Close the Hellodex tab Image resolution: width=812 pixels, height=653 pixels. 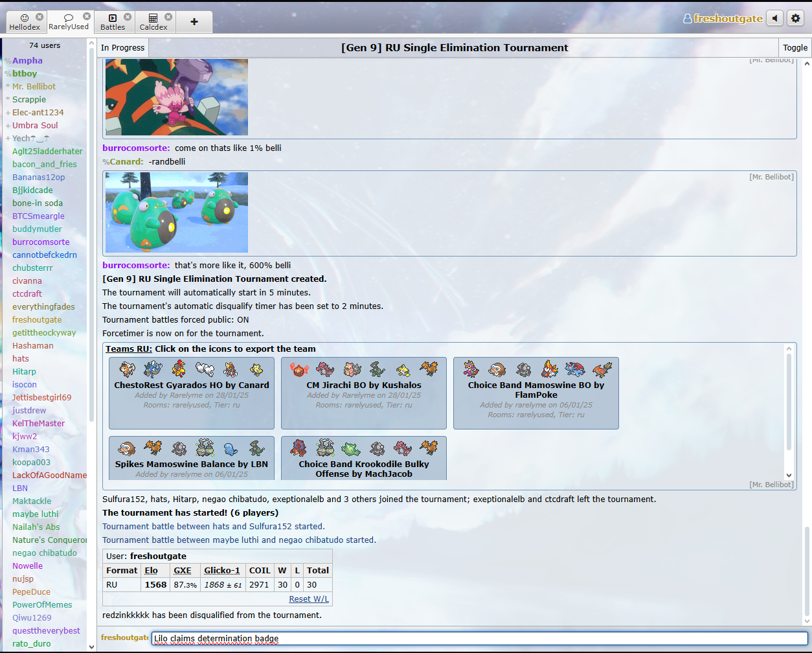40,17
